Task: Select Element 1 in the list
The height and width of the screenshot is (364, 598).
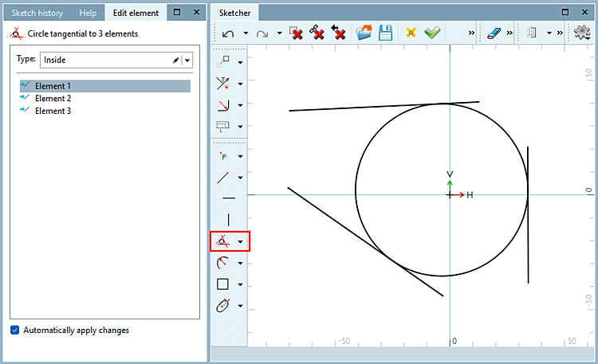Action: [x=105, y=86]
